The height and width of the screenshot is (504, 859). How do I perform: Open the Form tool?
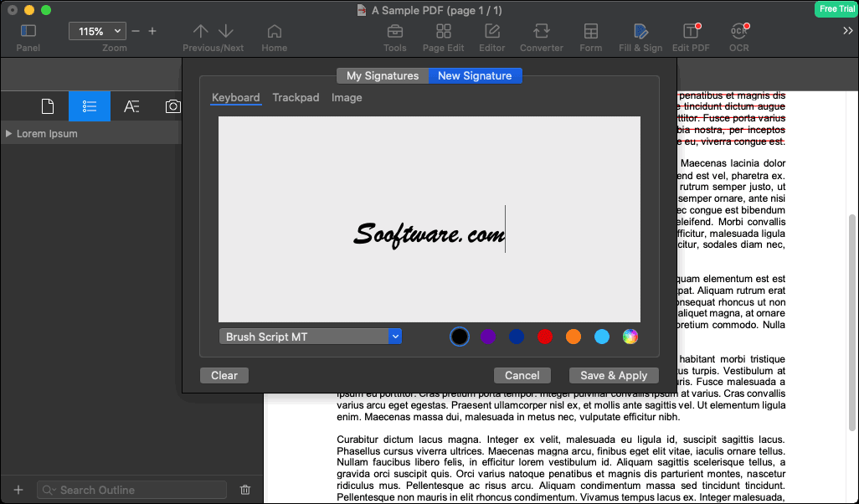[x=590, y=31]
